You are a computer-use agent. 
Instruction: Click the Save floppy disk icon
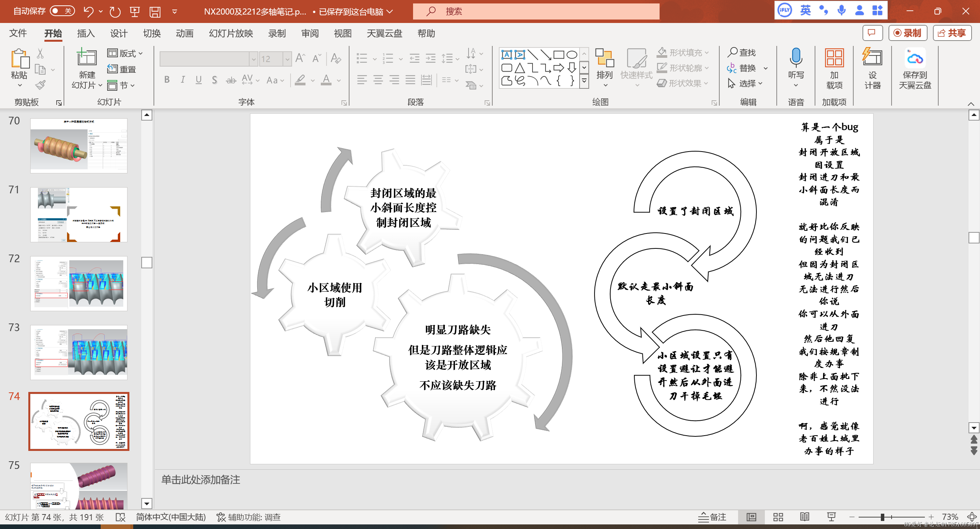coord(155,11)
